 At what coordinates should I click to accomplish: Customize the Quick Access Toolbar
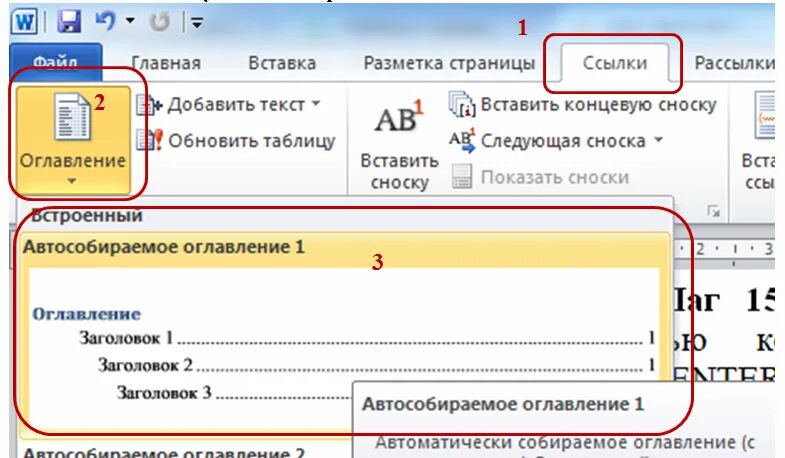tap(197, 22)
